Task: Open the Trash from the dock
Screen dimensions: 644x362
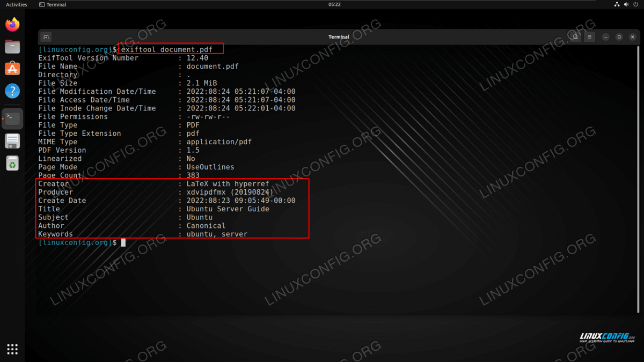Action: coord(12,163)
